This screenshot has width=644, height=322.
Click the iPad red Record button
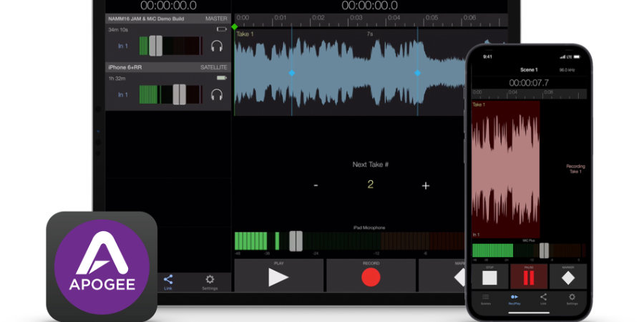371,275
